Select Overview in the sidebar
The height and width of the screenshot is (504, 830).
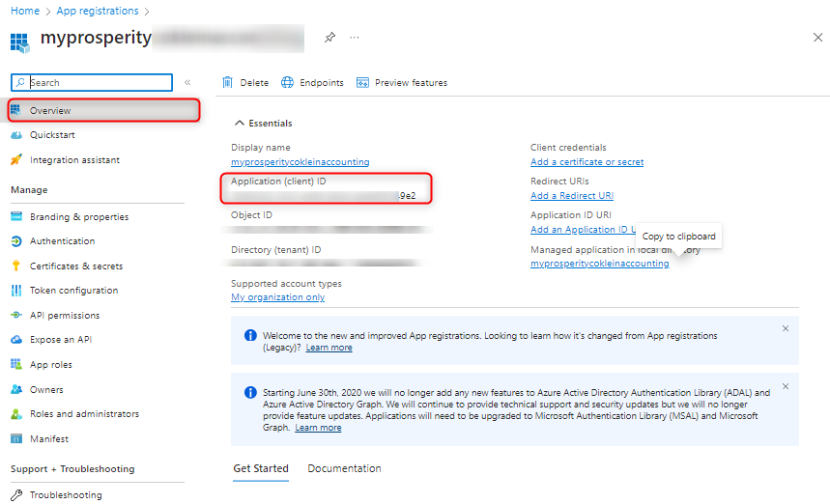point(103,110)
